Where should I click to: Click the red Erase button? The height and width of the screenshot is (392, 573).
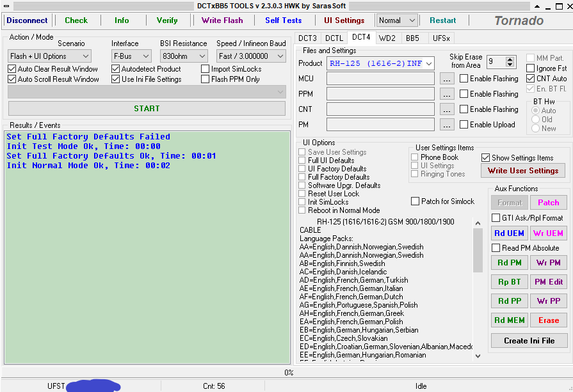tap(549, 320)
